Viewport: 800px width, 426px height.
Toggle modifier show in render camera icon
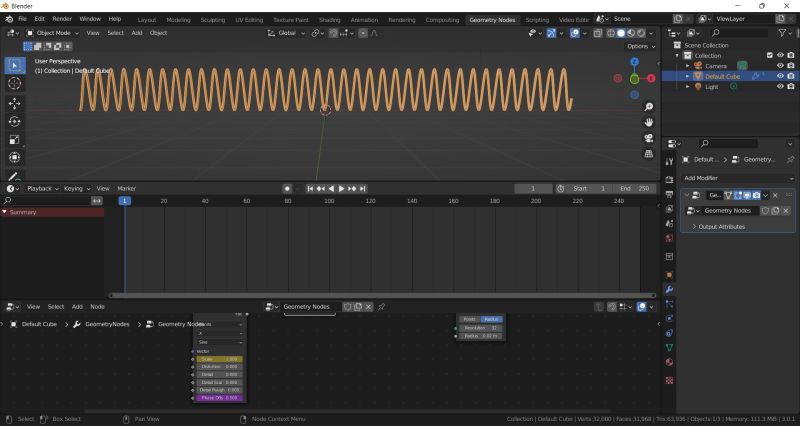[x=757, y=195]
